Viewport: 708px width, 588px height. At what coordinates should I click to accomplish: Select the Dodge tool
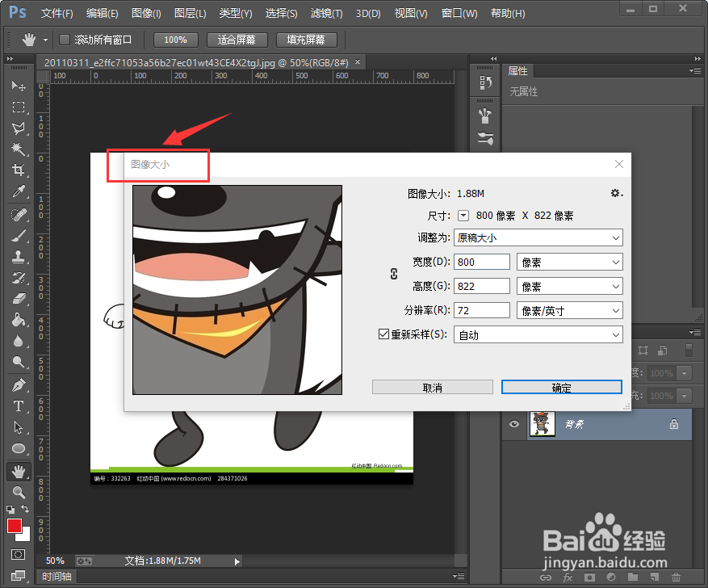pos(19,362)
